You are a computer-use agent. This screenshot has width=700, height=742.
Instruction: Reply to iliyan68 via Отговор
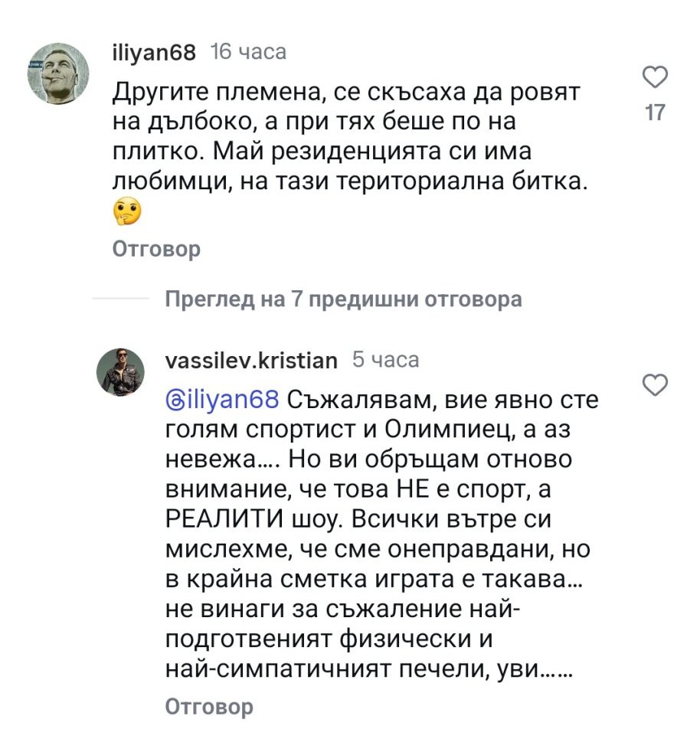156,249
